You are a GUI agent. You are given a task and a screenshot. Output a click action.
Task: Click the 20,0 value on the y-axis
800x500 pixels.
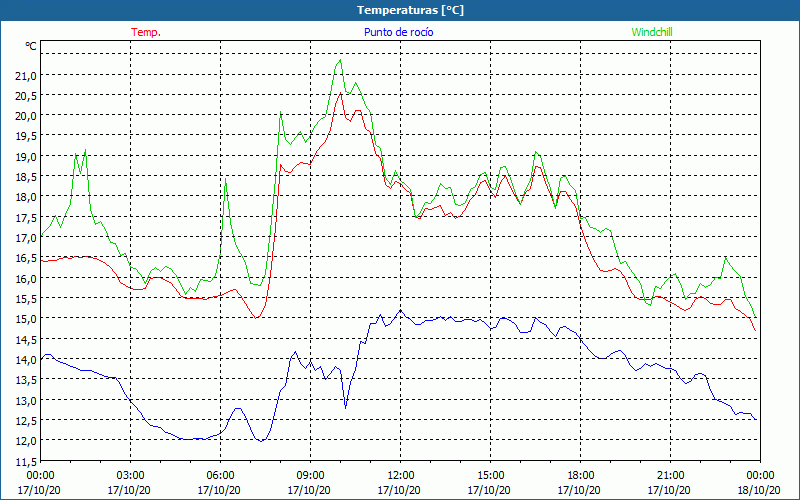tap(26, 116)
